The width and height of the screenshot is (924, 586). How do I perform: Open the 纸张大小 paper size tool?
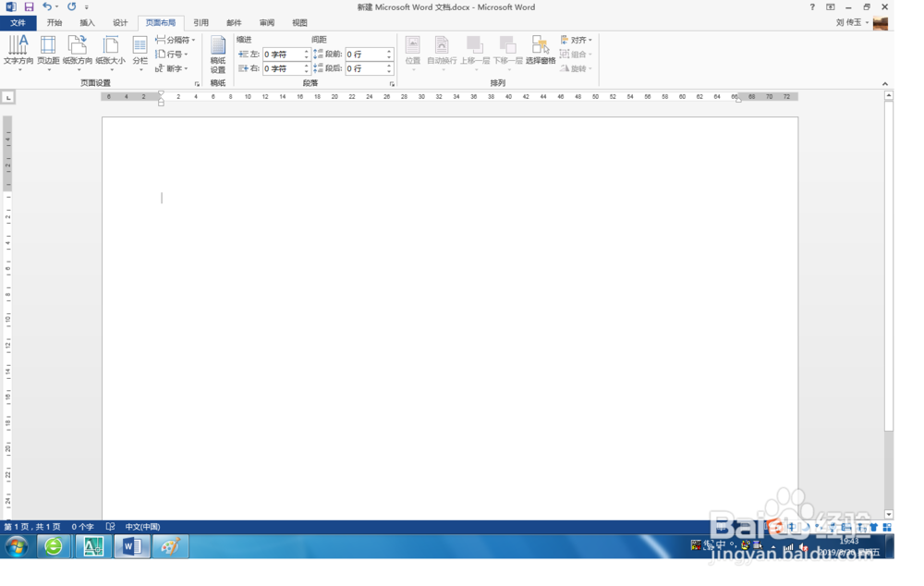click(107, 46)
